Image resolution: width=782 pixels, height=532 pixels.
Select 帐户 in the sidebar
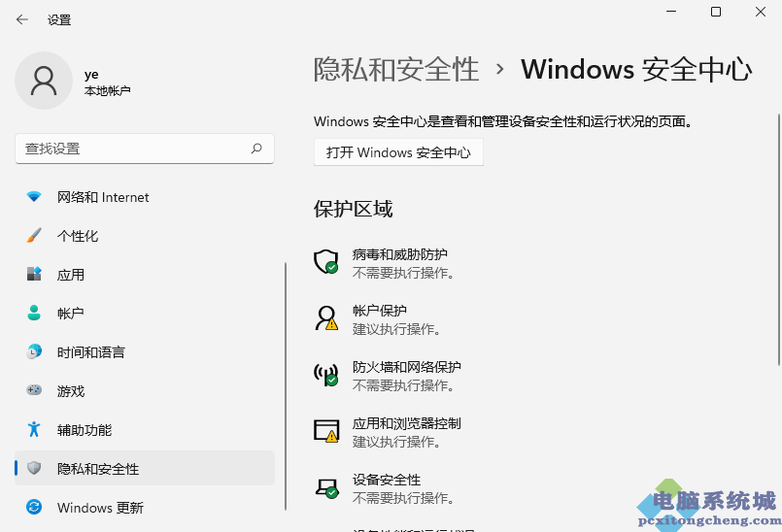(145, 314)
